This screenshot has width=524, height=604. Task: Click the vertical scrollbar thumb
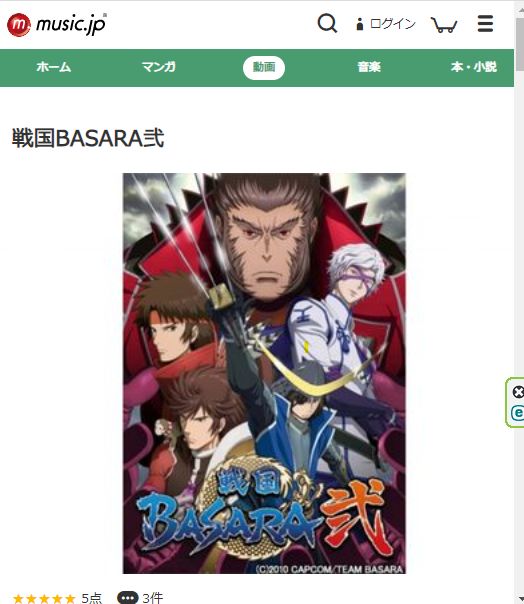(519, 43)
